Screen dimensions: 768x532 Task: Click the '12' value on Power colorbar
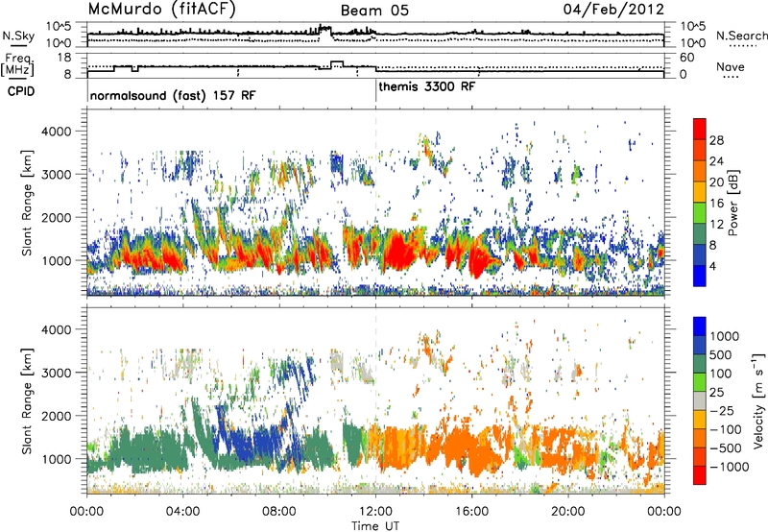[716, 225]
